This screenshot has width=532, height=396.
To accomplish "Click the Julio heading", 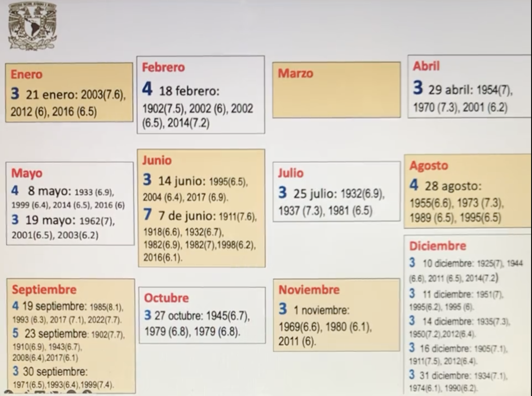I will coord(291,173).
